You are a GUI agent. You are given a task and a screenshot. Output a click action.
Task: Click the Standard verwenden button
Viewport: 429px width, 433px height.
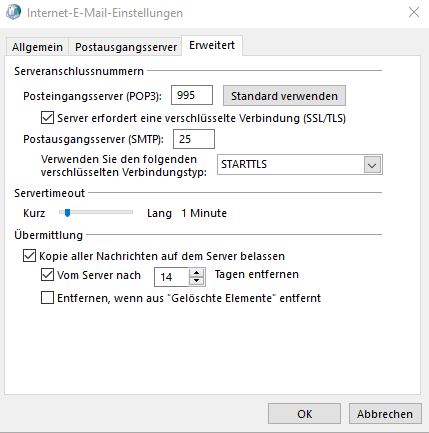(x=284, y=96)
